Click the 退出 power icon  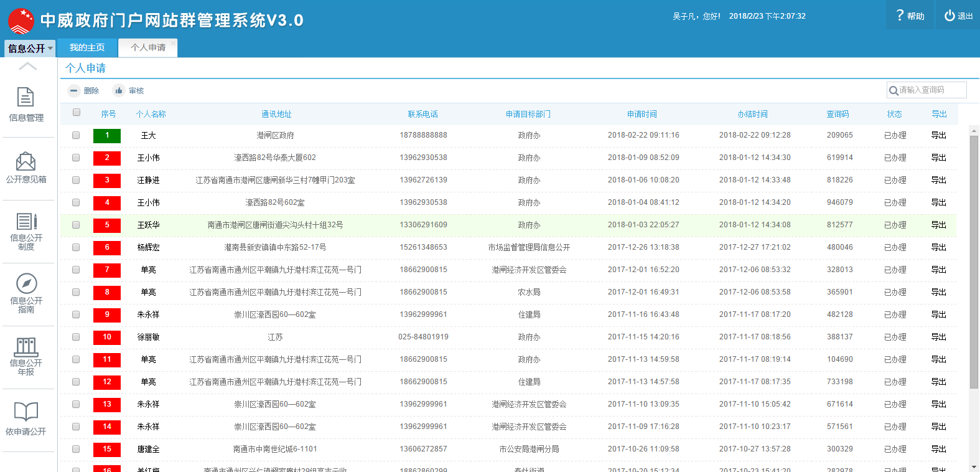click(x=950, y=16)
